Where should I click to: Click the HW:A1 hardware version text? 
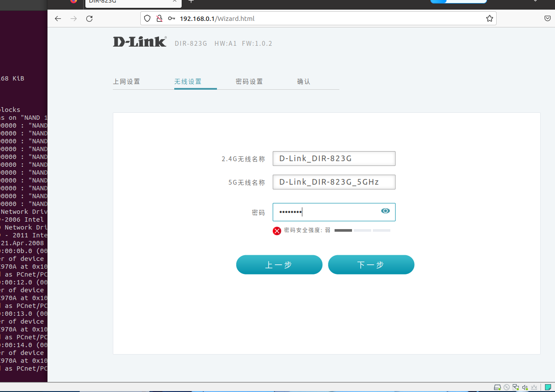226,44
